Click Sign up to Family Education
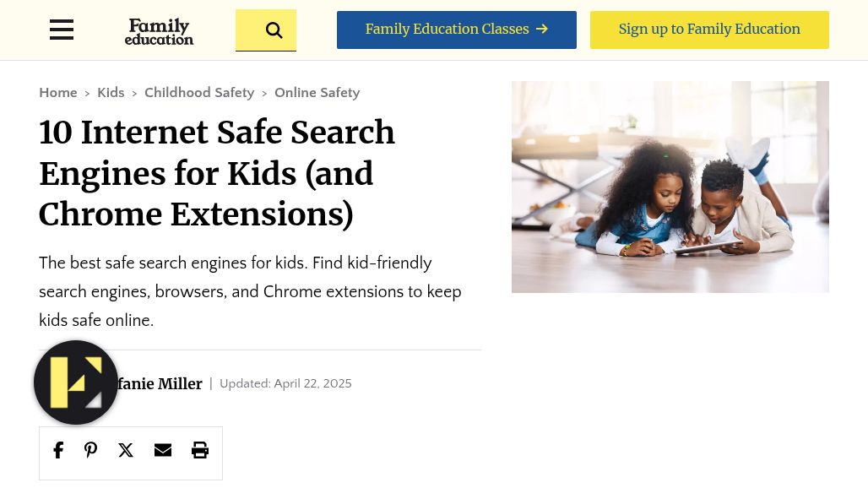The image size is (868, 488). click(x=709, y=30)
